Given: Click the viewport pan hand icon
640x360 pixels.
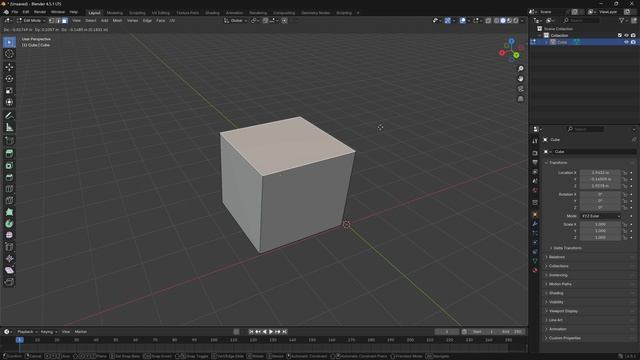Looking at the screenshot, I should pyautogui.click(x=520, y=79).
